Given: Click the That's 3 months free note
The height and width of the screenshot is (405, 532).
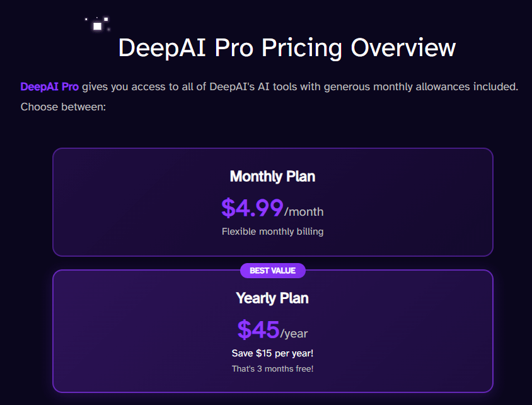Looking at the screenshot, I should click(x=272, y=368).
